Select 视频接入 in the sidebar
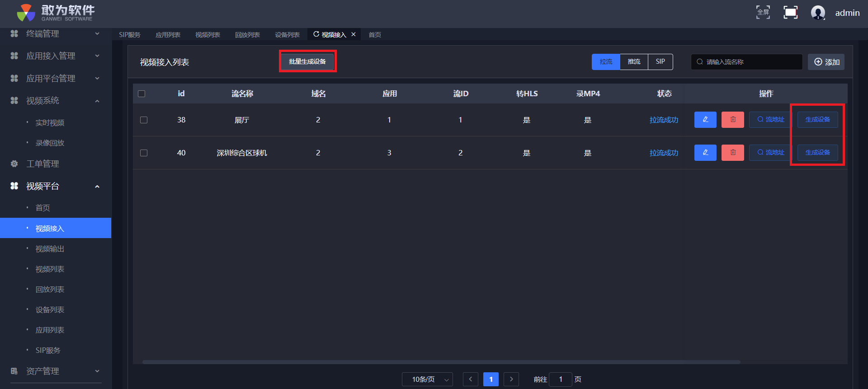This screenshot has width=868, height=389. 56,228
